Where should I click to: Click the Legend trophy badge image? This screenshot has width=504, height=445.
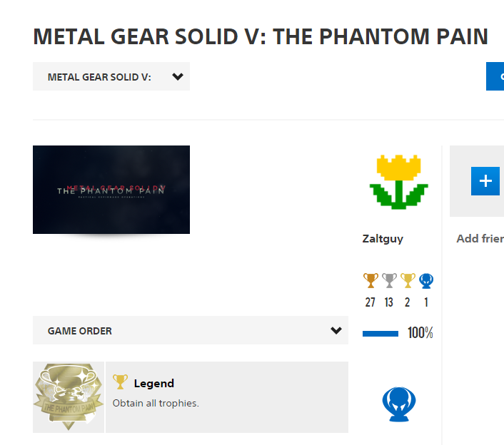click(x=68, y=397)
